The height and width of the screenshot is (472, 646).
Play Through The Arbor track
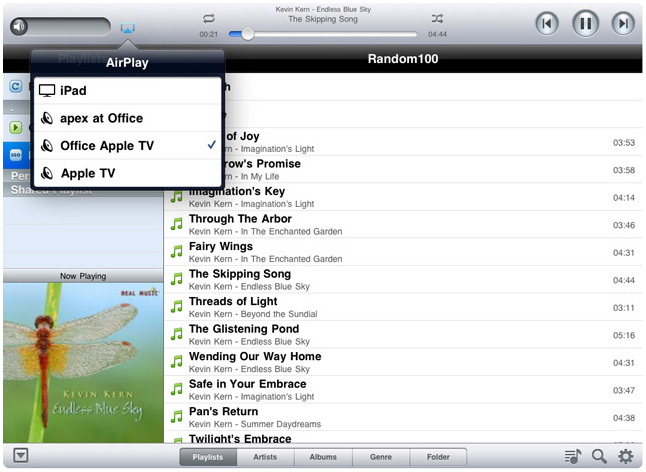pos(403,225)
